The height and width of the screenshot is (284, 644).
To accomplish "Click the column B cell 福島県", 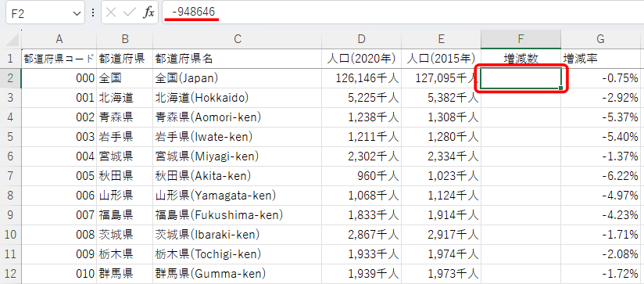I will click(125, 215).
